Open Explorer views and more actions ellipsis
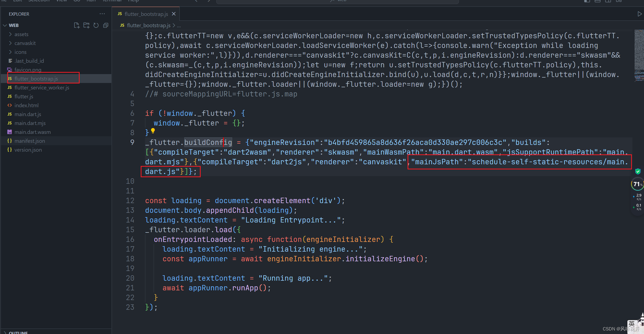 click(102, 14)
